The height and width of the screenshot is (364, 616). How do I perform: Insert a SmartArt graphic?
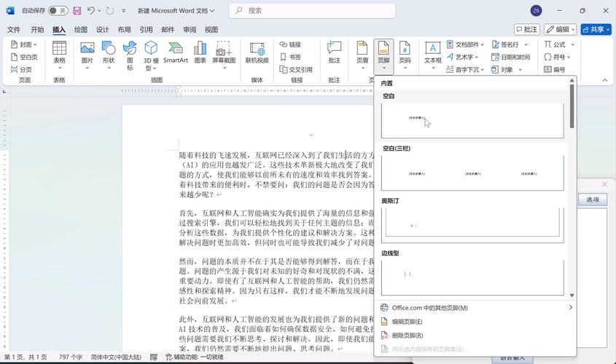click(x=176, y=52)
